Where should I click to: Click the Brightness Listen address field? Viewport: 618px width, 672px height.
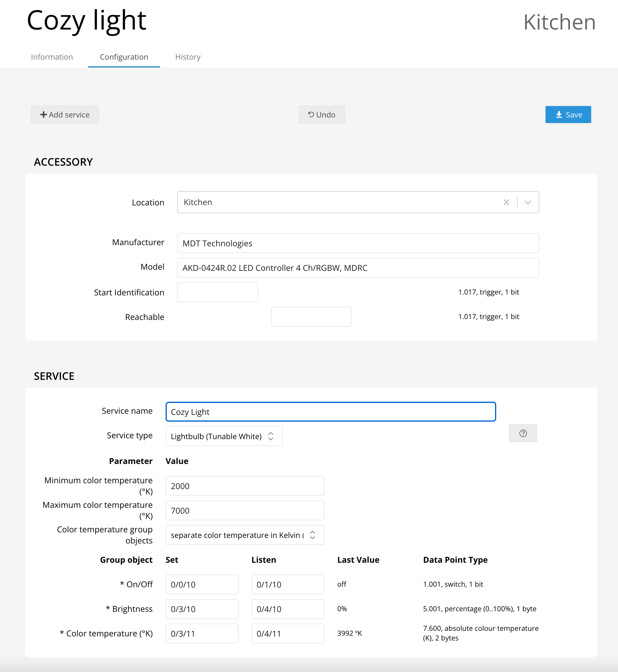tap(287, 609)
